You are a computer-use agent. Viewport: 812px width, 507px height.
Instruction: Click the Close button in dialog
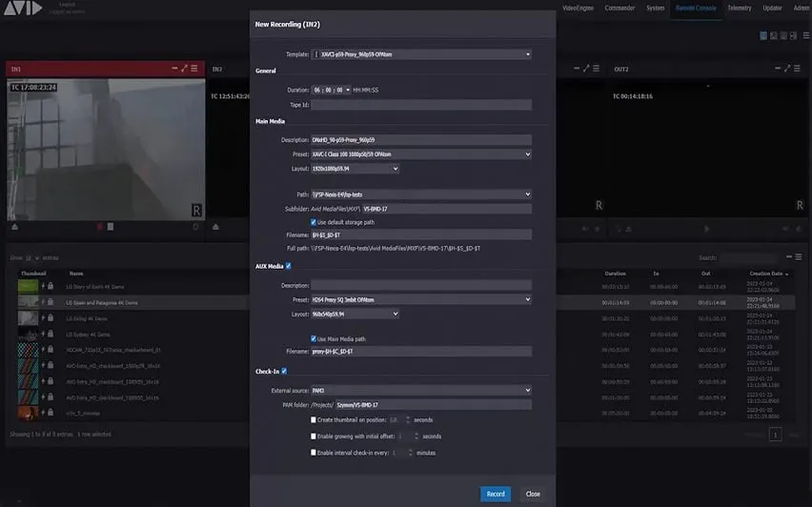533,494
